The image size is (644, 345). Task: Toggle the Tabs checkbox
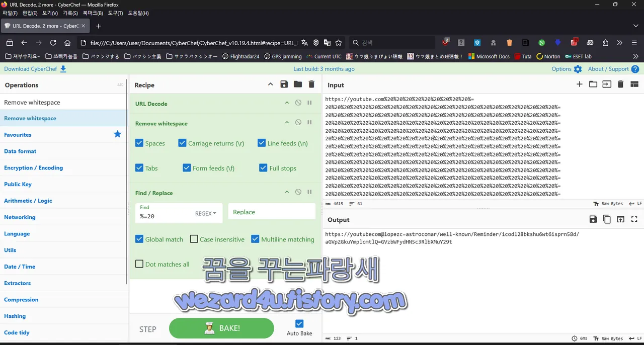(139, 168)
